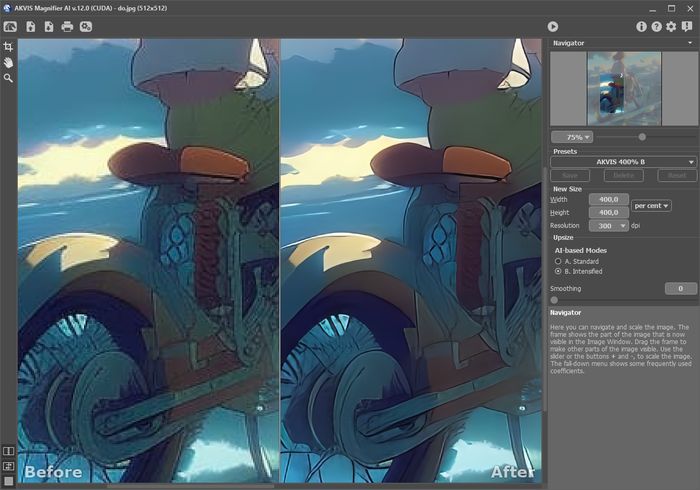Click the Presets section label
The height and width of the screenshot is (490, 700).
tap(565, 151)
